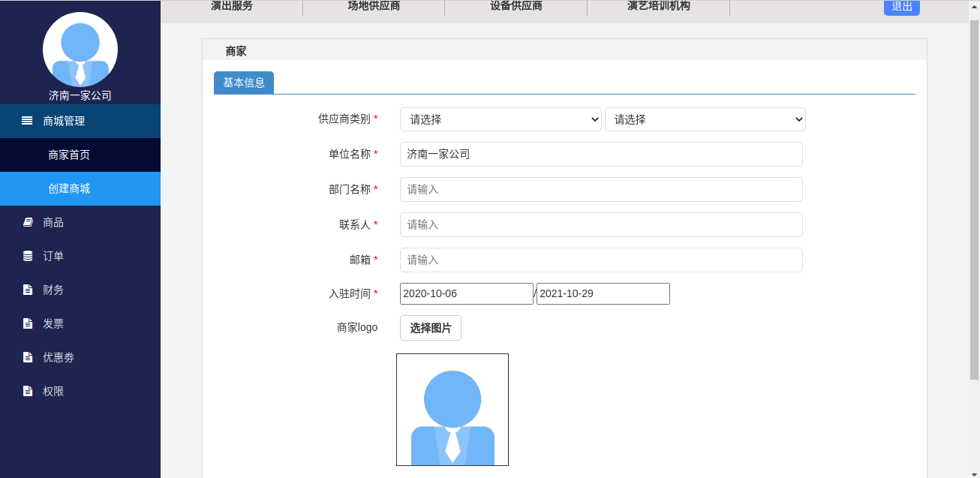Switch to the 基本信息 tab
The height and width of the screenshot is (478, 980).
pyautogui.click(x=244, y=83)
